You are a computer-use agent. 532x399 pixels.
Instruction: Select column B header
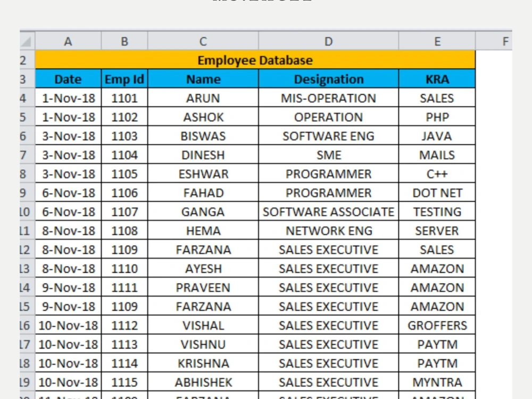click(x=124, y=41)
